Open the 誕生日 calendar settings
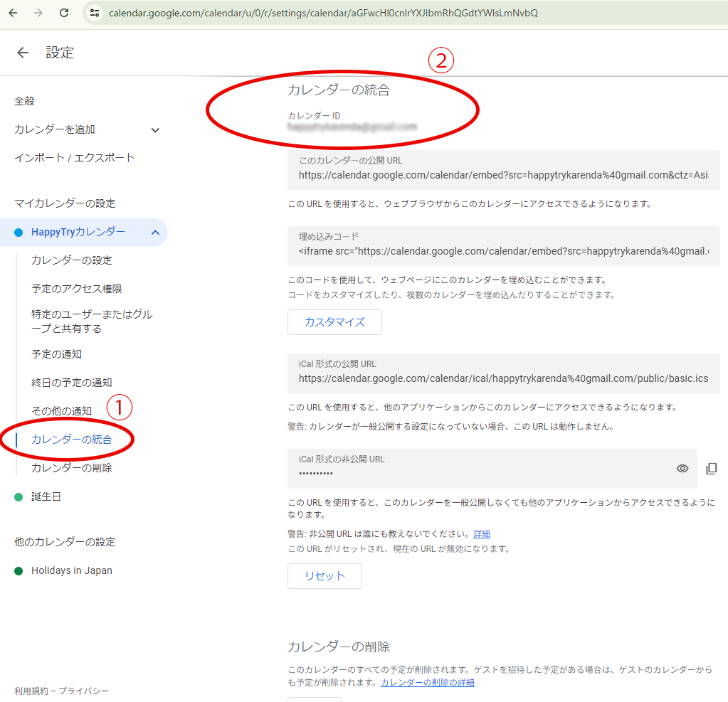The image size is (728, 702). pos(46,496)
